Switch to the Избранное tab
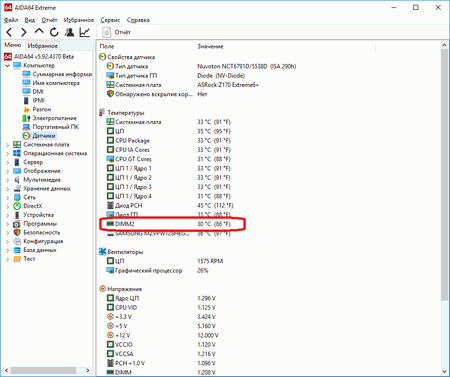The width and height of the screenshot is (450, 377). [x=42, y=45]
